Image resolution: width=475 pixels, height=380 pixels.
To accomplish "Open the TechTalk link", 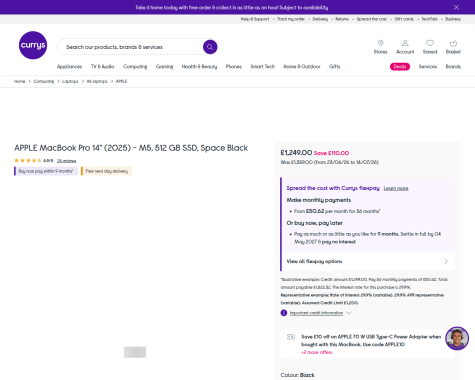I will click(429, 19).
